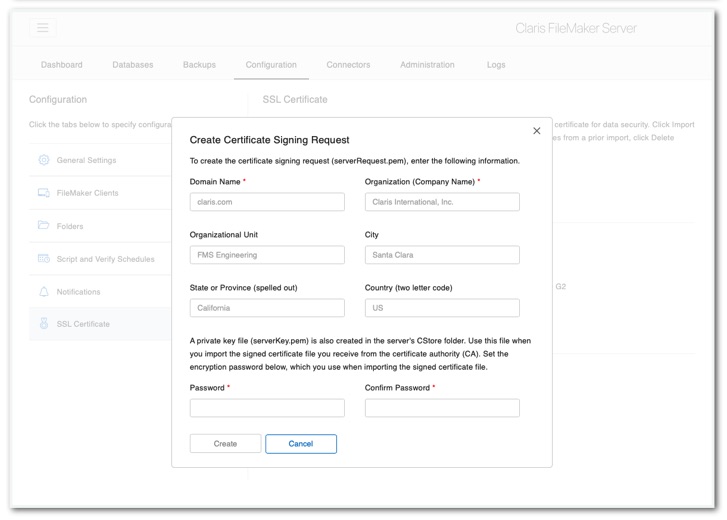Focus the State or Province field
The height and width of the screenshot is (520, 727).
tap(267, 308)
